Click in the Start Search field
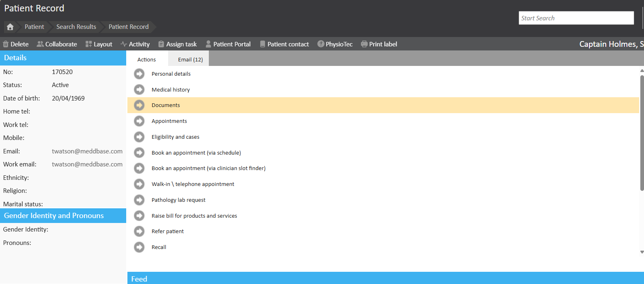 click(x=576, y=18)
